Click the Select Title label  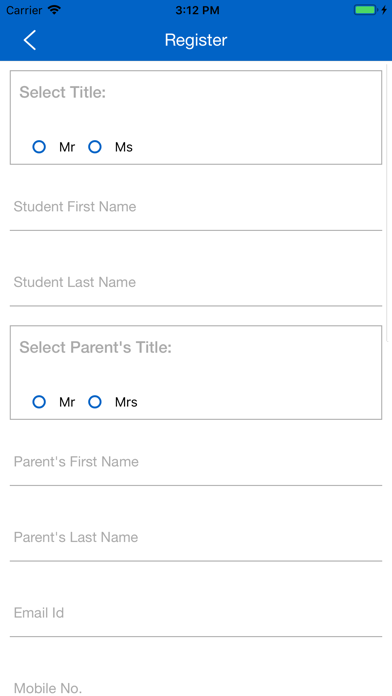click(63, 92)
